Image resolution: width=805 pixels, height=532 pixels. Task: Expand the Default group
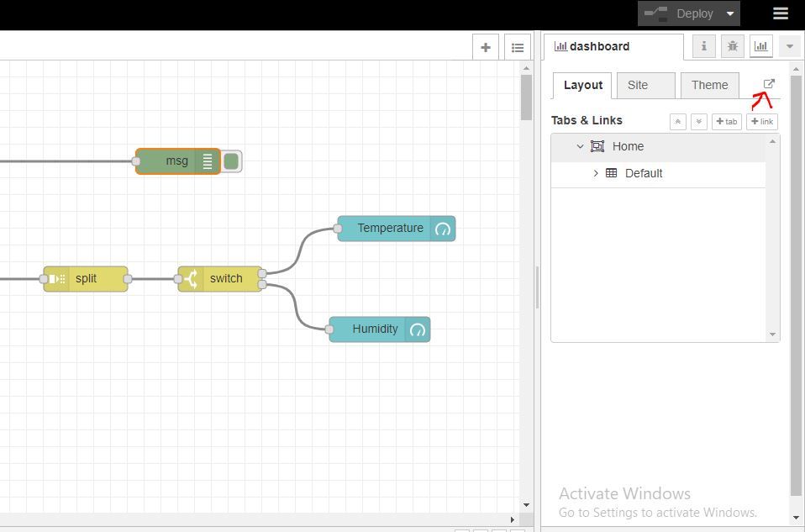tap(596, 174)
